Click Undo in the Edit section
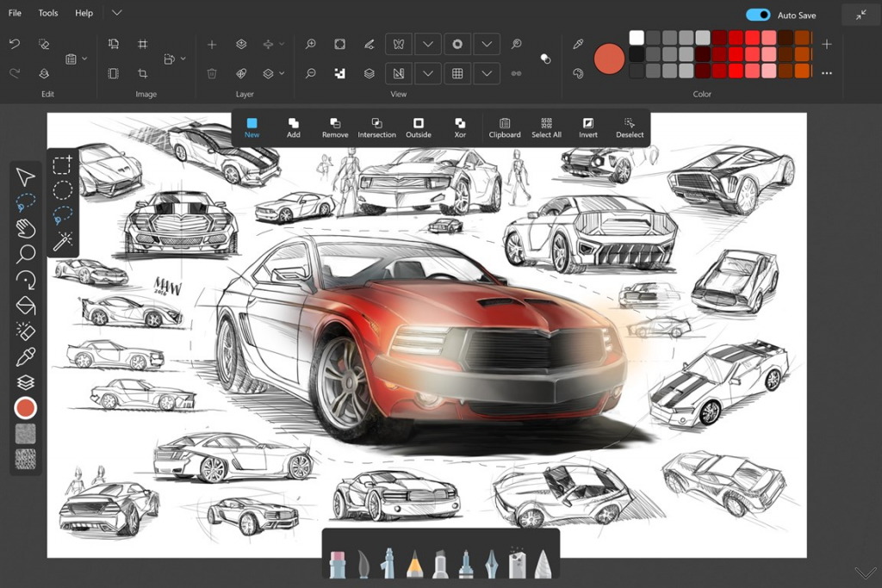The image size is (882, 588). point(15,43)
